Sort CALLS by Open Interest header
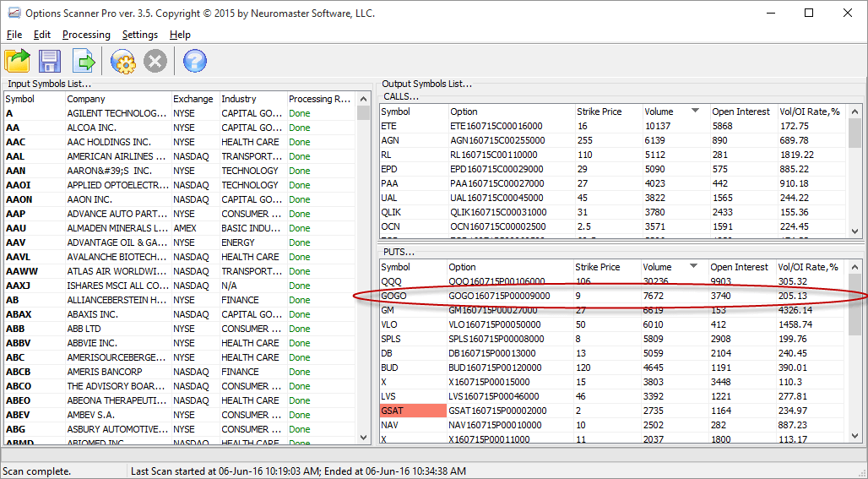 pos(744,112)
